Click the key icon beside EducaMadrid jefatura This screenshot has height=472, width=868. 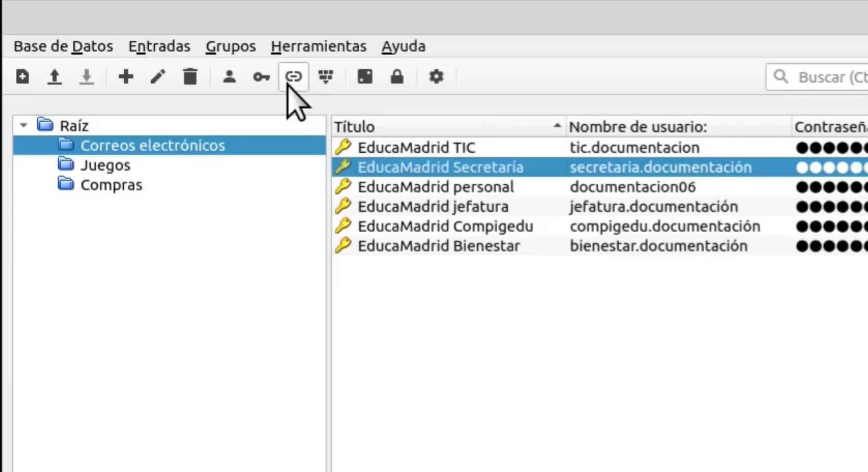pyautogui.click(x=343, y=206)
